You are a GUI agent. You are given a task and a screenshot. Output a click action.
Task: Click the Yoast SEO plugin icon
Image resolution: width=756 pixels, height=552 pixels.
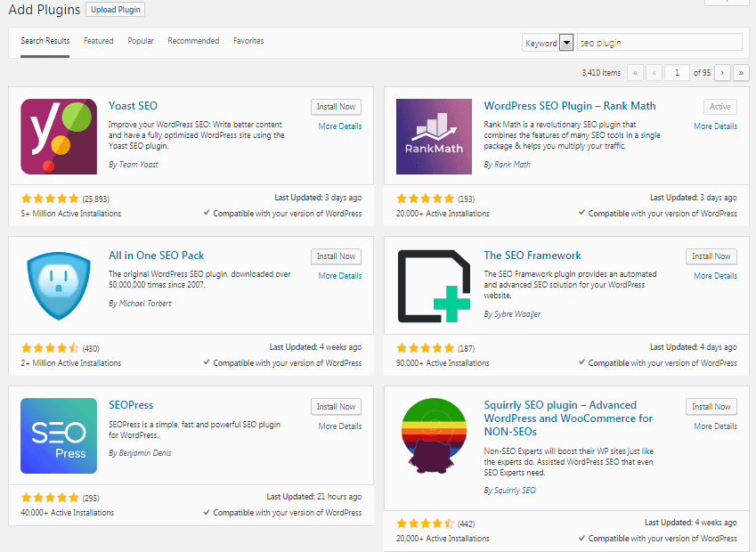[x=59, y=136]
